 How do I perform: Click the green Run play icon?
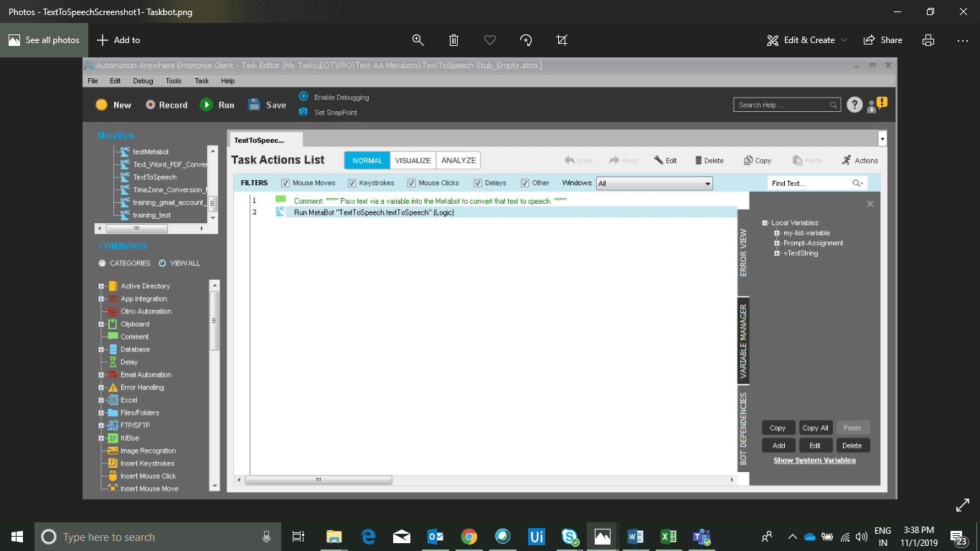tap(207, 105)
